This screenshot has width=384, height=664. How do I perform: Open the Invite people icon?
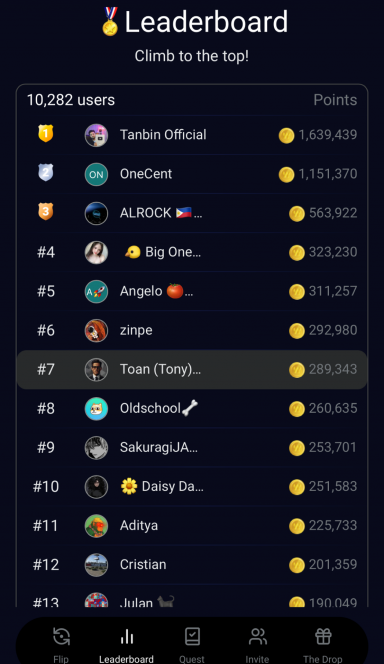pyautogui.click(x=257, y=636)
